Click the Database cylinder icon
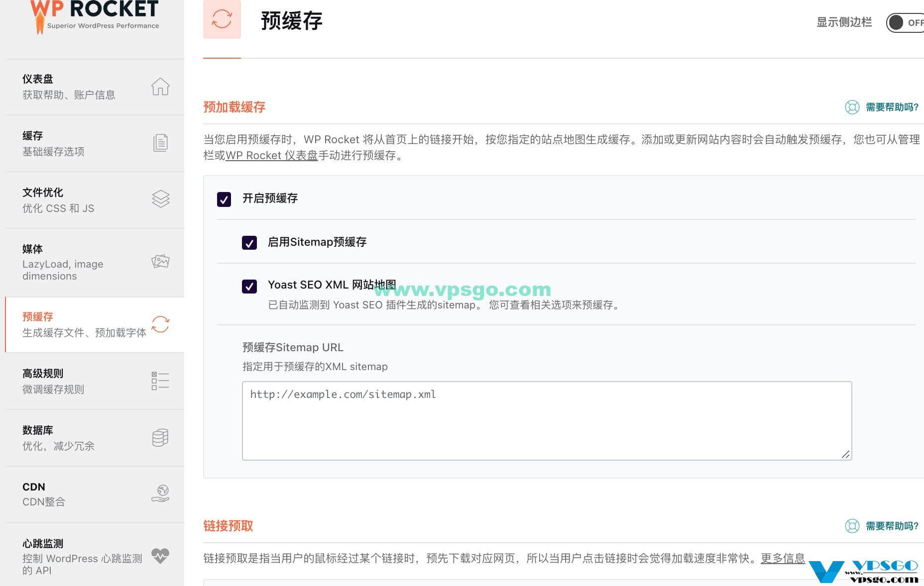The image size is (924, 586). [x=160, y=438]
